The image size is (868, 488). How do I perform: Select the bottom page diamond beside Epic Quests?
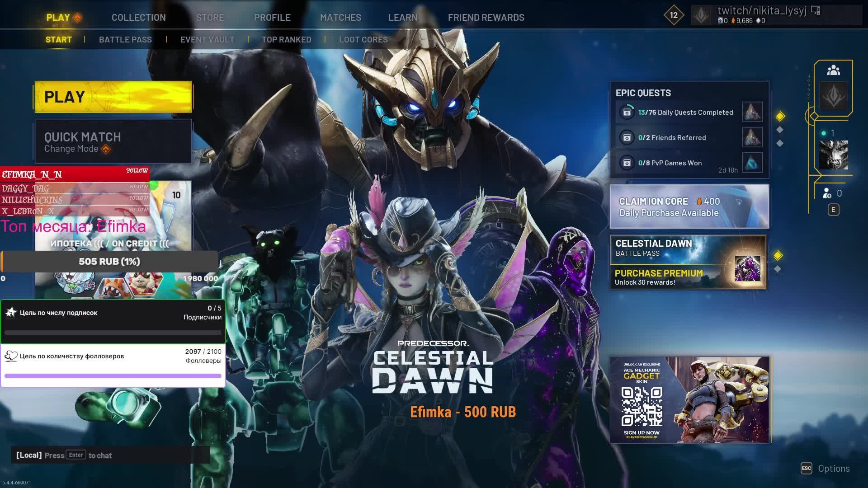(x=779, y=143)
